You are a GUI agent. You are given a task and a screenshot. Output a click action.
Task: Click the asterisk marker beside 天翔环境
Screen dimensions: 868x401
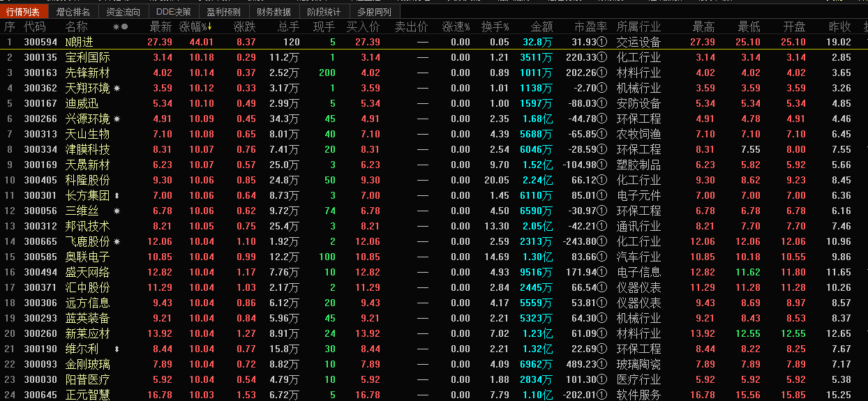(x=117, y=89)
